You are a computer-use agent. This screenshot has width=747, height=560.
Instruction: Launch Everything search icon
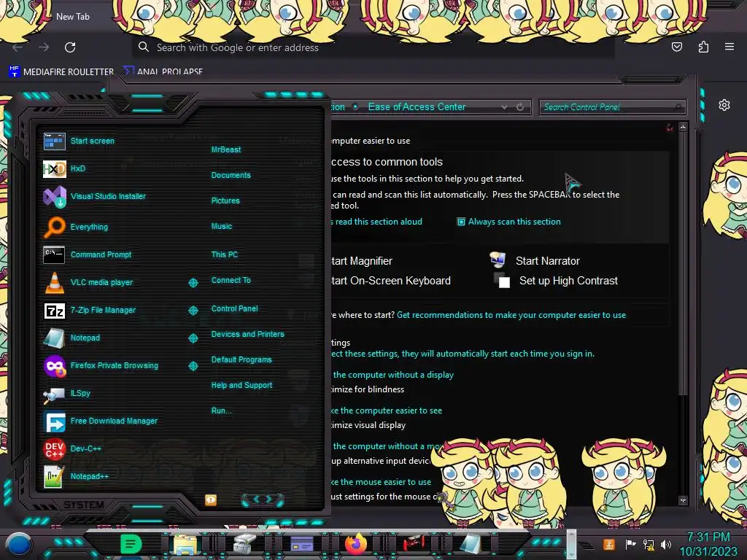pyautogui.click(x=54, y=227)
